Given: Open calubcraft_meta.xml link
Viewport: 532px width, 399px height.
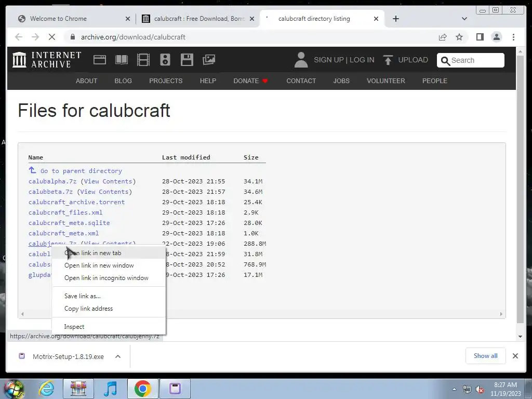Looking at the screenshot, I should tap(63, 233).
